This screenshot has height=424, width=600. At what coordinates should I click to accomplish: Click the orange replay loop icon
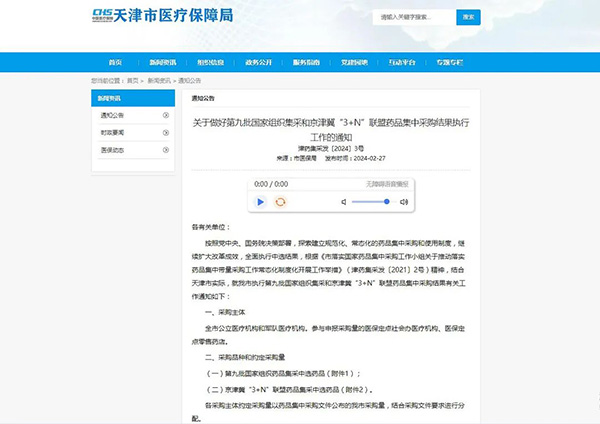point(281,202)
